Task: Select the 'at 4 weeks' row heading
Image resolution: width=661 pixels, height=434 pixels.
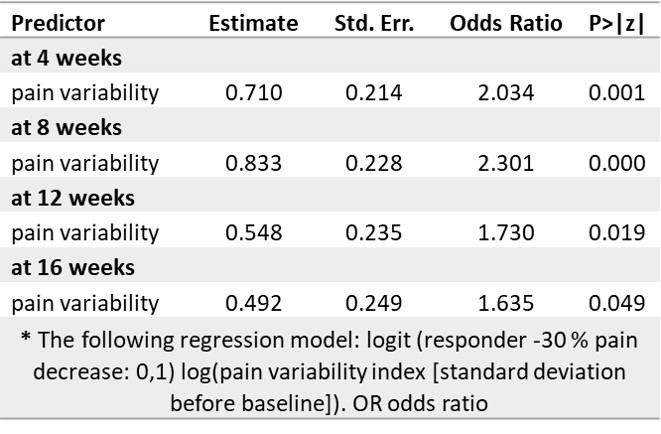Action: tap(66, 58)
